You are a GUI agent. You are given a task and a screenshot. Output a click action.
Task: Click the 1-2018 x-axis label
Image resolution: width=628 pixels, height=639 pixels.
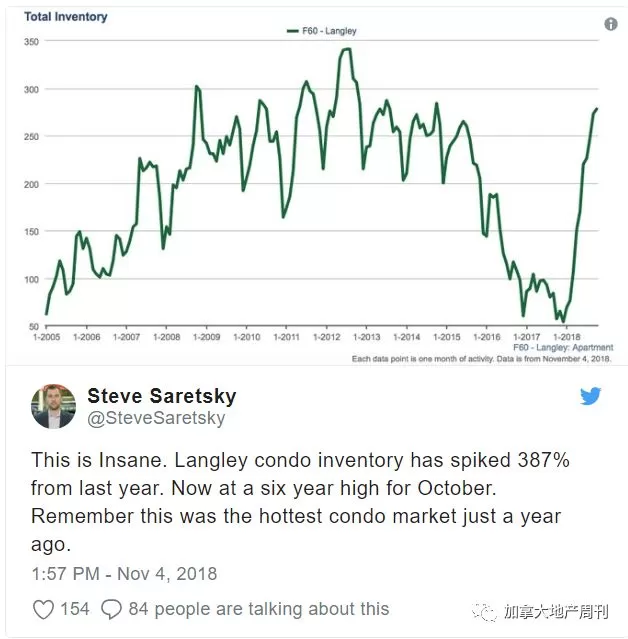566,337
